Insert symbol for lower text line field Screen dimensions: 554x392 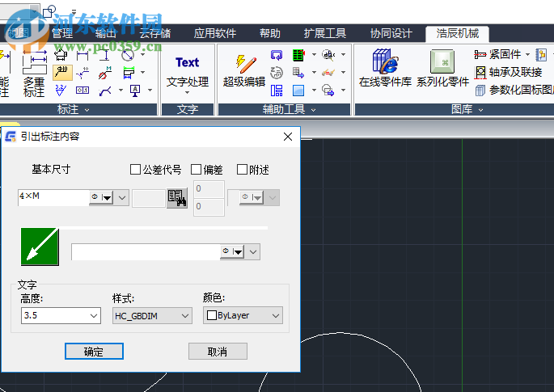232,252
